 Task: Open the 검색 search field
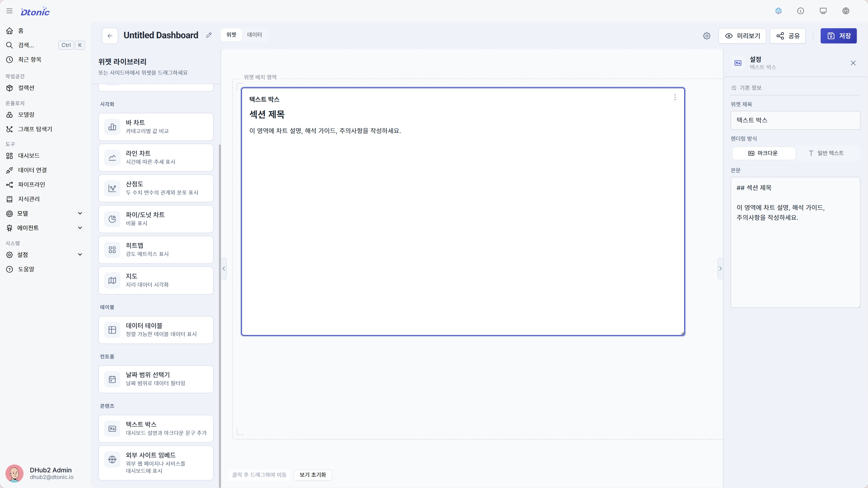[45, 45]
